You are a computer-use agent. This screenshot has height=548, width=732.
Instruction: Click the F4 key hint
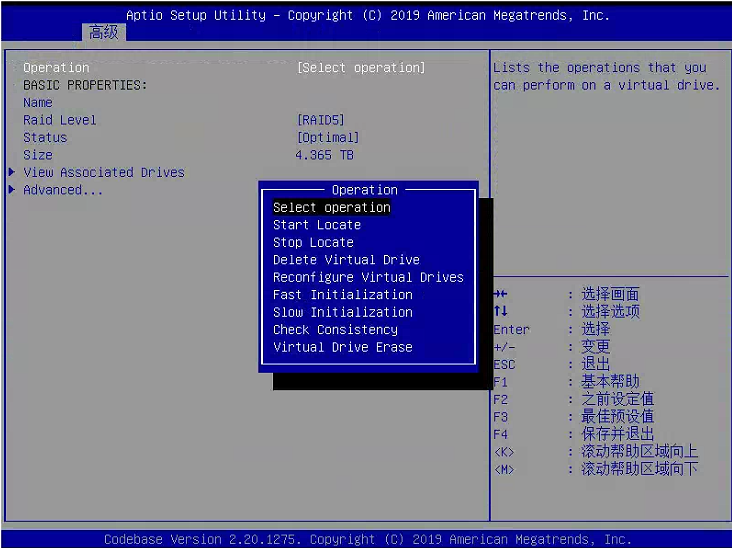tap(500, 435)
